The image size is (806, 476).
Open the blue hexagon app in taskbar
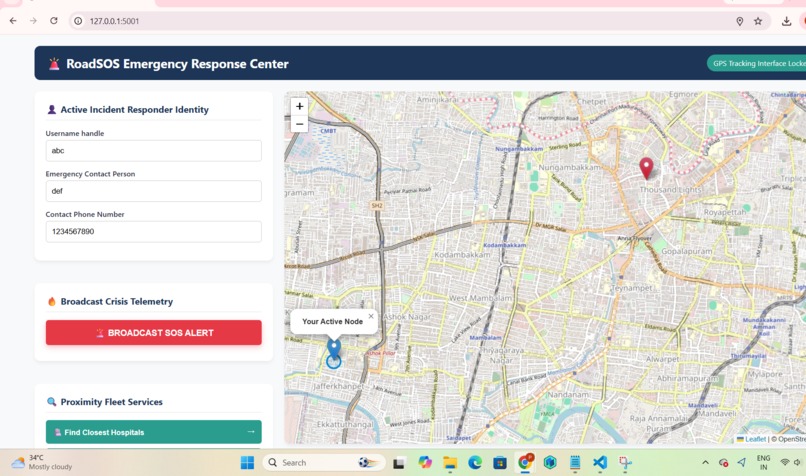(x=550, y=463)
